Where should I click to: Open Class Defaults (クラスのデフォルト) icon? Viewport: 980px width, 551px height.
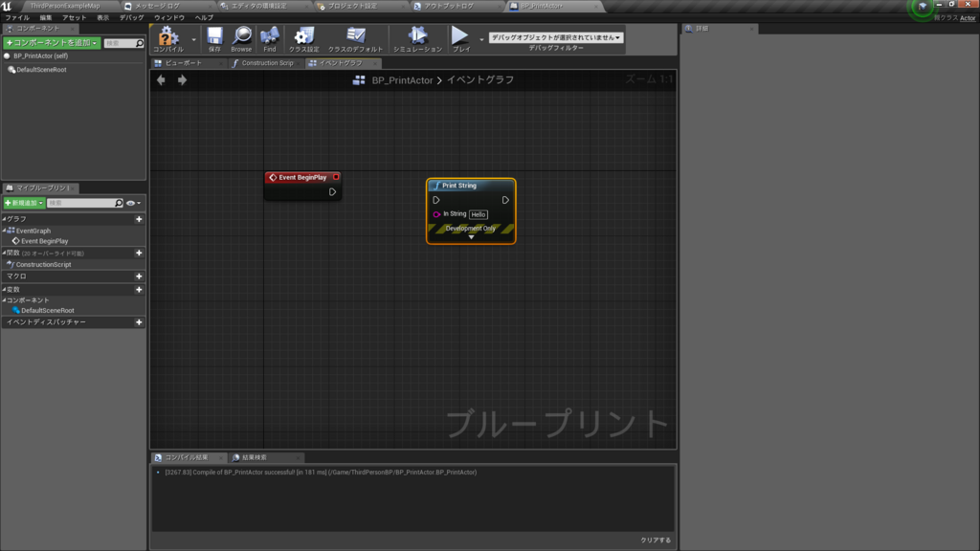356,38
